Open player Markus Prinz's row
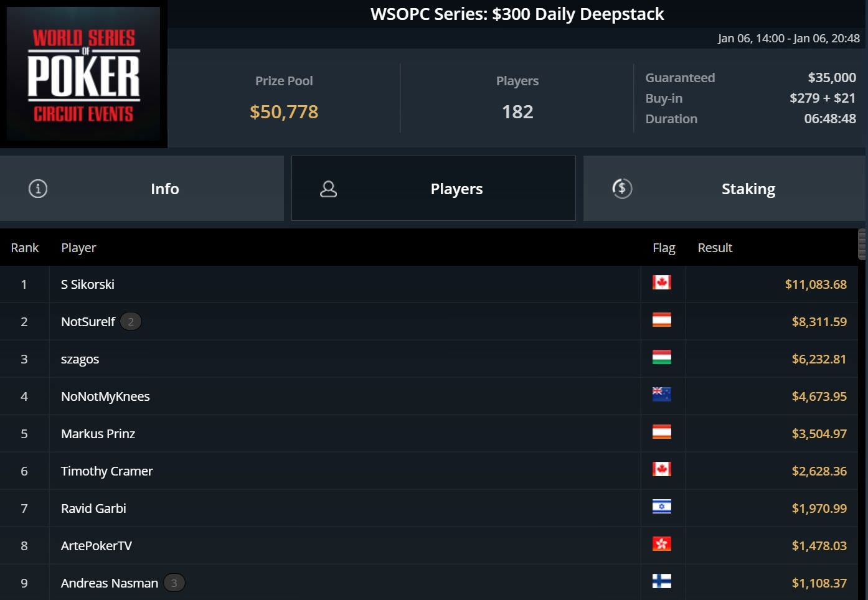868x600 pixels. coord(429,434)
